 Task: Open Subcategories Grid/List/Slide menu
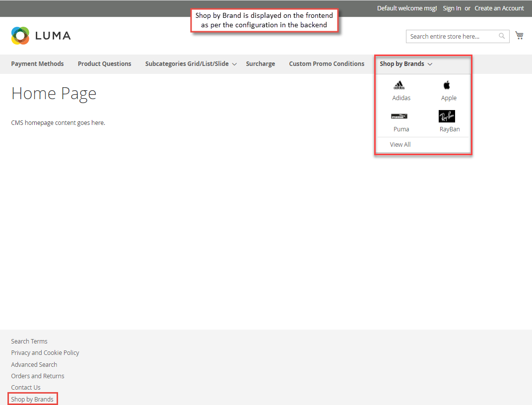187,64
